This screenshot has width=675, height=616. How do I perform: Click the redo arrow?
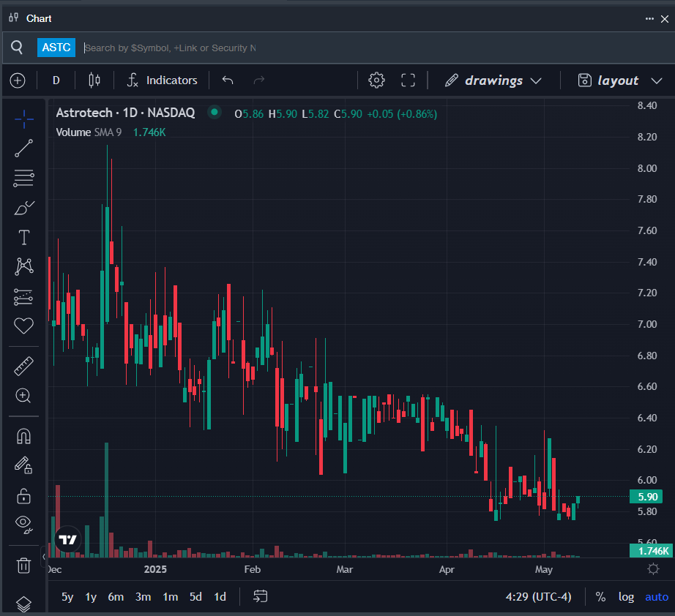[x=258, y=80]
